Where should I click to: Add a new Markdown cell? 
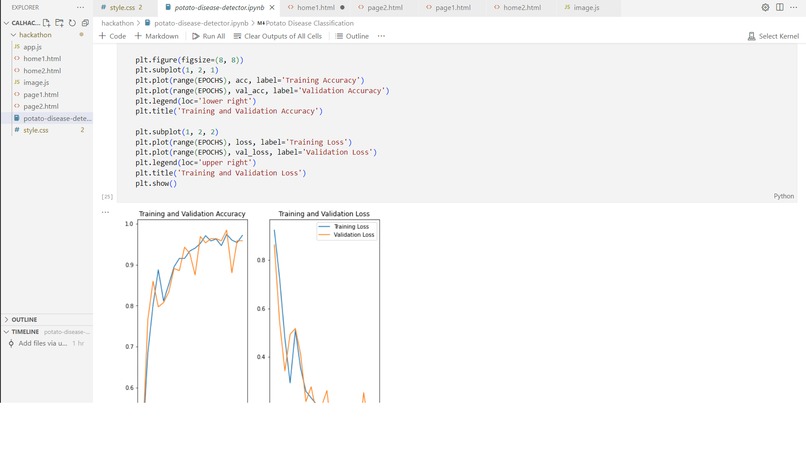[156, 36]
